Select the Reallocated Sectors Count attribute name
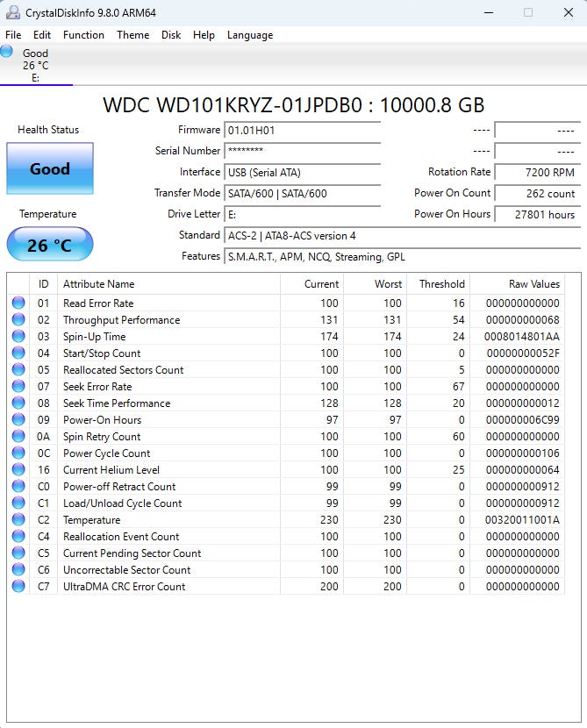 click(123, 370)
